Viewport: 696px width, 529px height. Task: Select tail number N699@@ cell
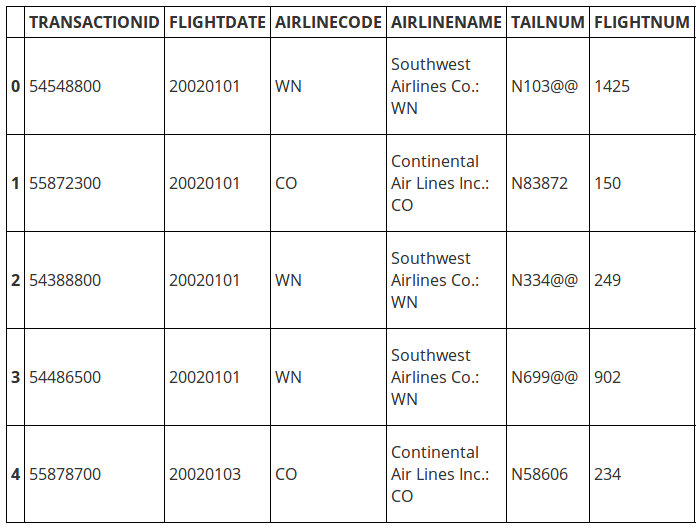tap(548, 377)
